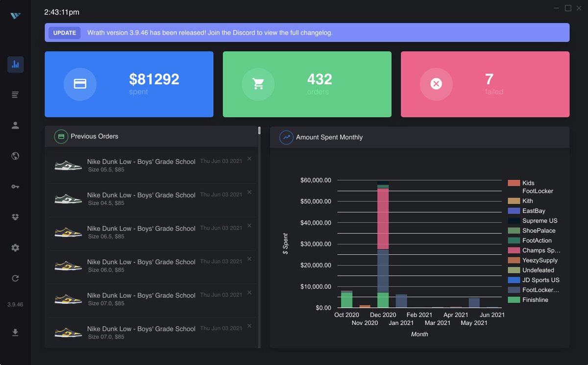Click the X circle icon on failed card
The image size is (588, 365).
tap(436, 84)
